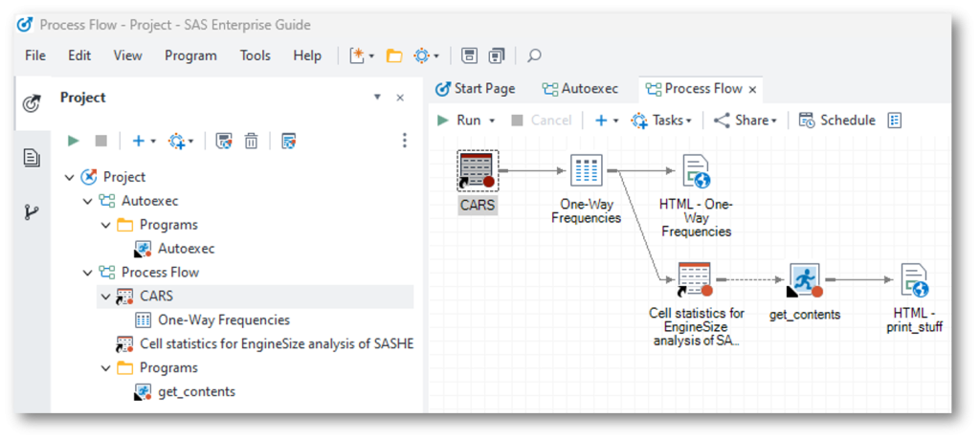Image resolution: width=980 pixels, height=441 pixels.
Task: Select get_contents in the project tree
Action: coord(196,391)
